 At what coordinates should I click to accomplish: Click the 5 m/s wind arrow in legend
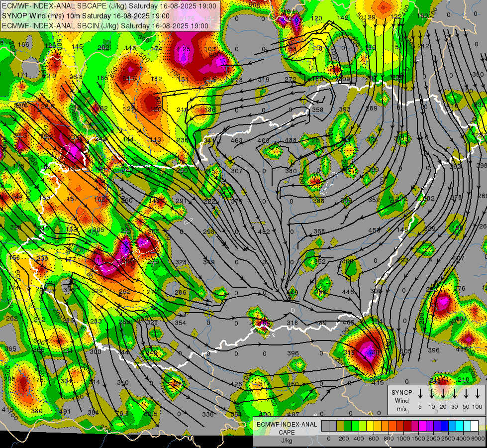420,393
